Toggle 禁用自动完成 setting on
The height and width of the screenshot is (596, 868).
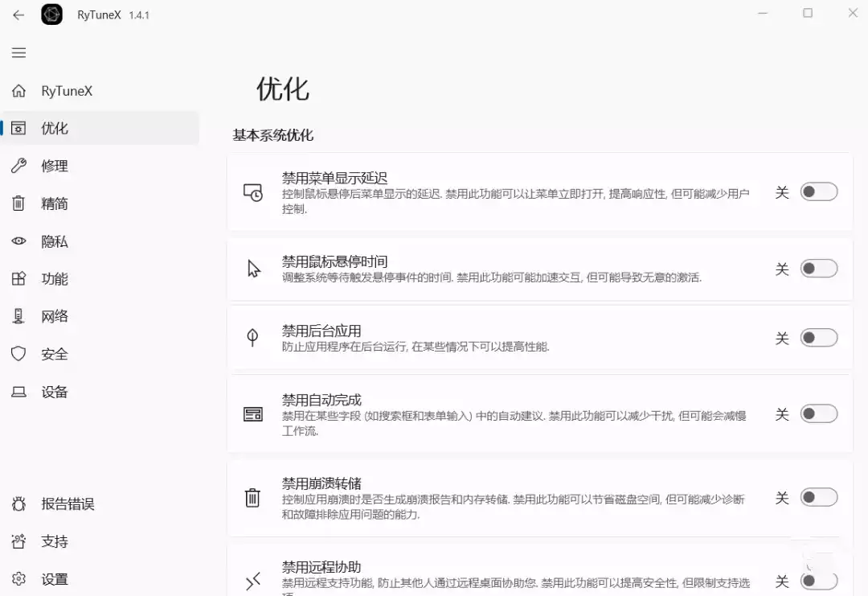(x=818, y=413)
